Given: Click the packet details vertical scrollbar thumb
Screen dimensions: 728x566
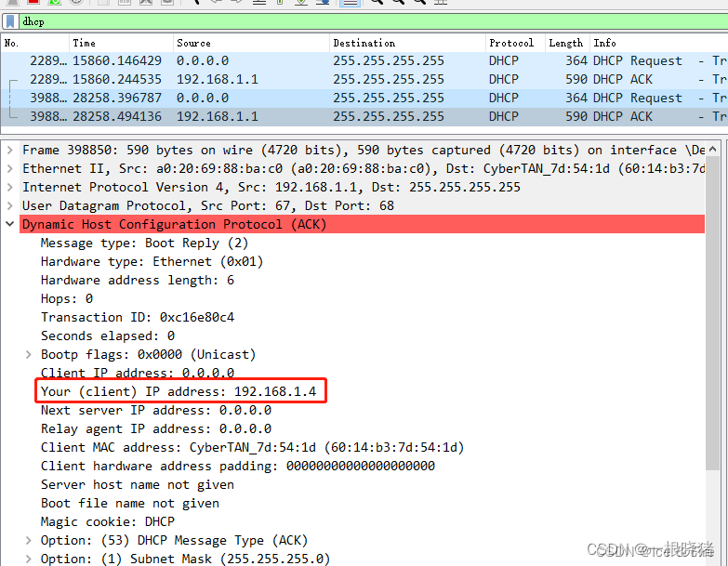Looking at the screenshot, I should pos(713,313).
